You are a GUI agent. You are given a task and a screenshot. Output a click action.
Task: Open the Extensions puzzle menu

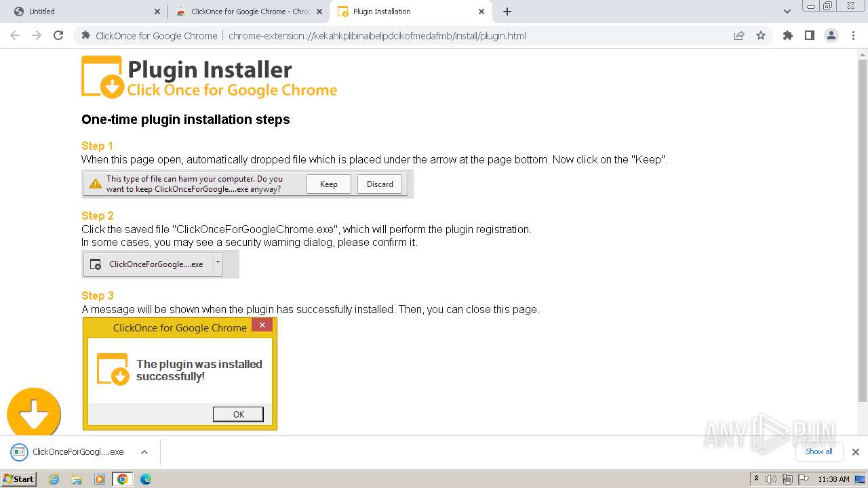(x=788, y=36)
